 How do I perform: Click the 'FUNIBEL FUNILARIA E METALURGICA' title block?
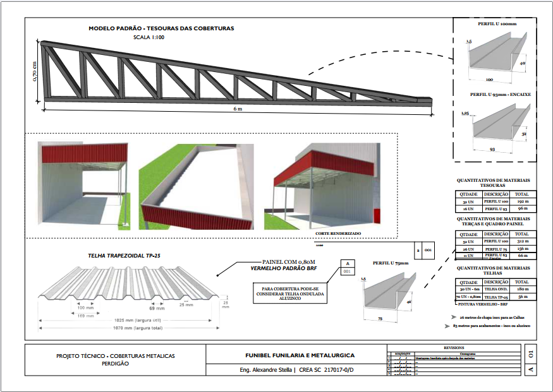300,355
